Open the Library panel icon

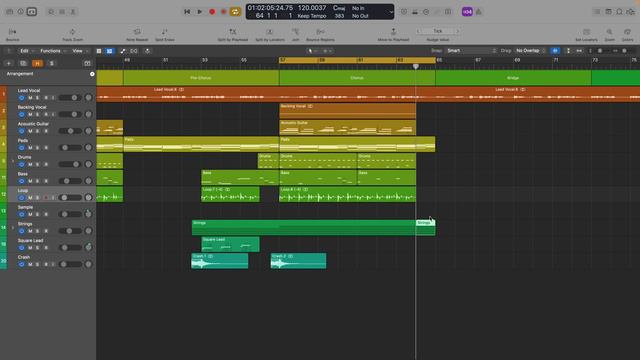click(9, 12)
